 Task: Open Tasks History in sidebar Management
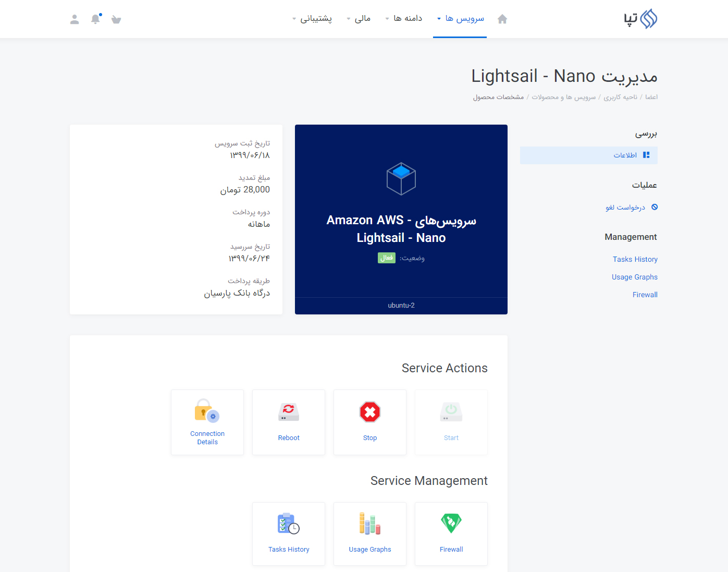635,259
